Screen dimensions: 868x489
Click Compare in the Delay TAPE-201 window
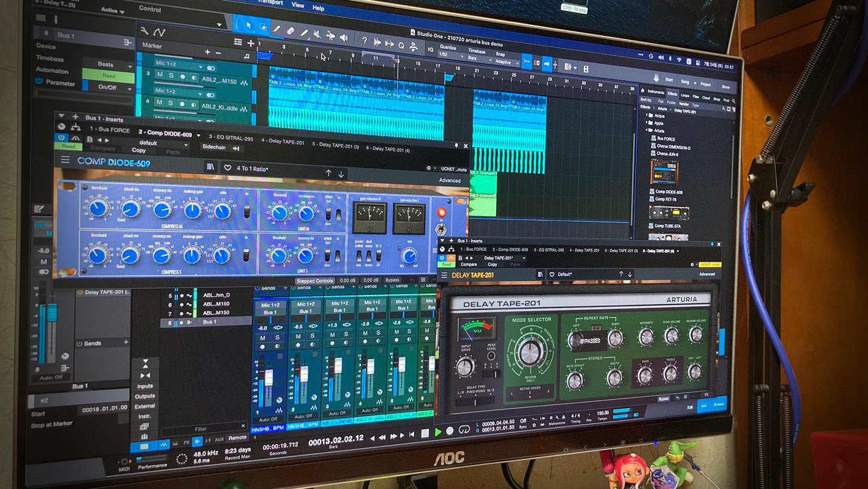point(468,264)
